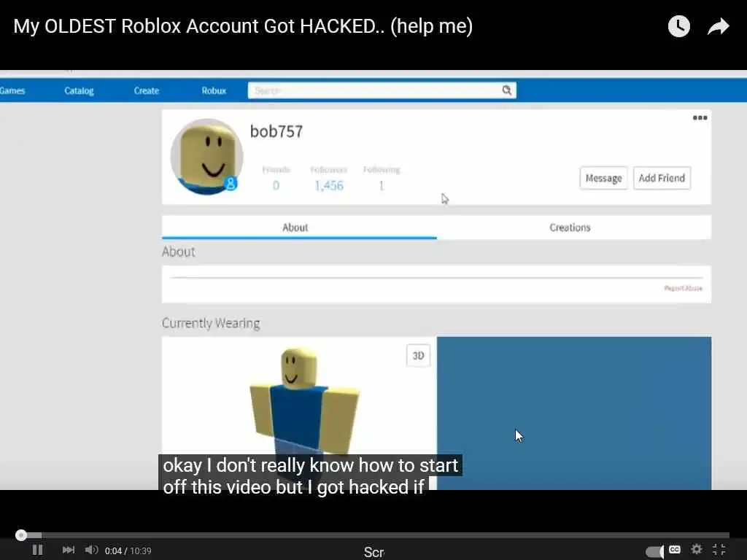The height and width of the screenshot is (560, 747).
Task: Toggle closed captions CC button
Action: click(675, 550)
